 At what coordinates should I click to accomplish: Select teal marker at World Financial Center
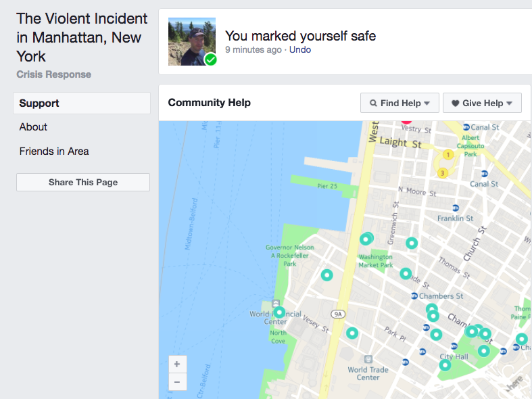[279, 312]
